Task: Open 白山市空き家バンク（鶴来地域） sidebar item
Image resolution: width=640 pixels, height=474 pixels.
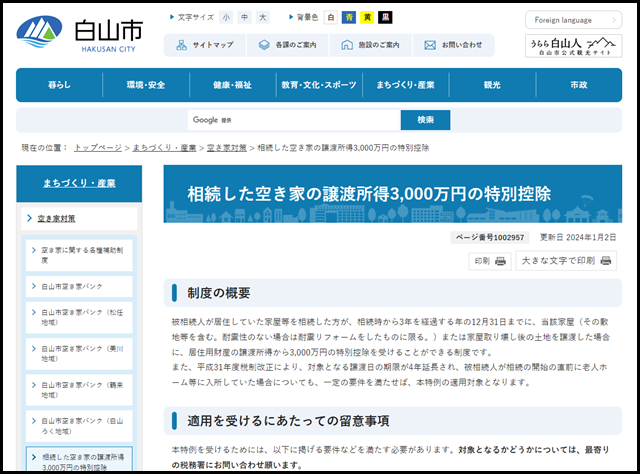Action: (x=79, y=390)
